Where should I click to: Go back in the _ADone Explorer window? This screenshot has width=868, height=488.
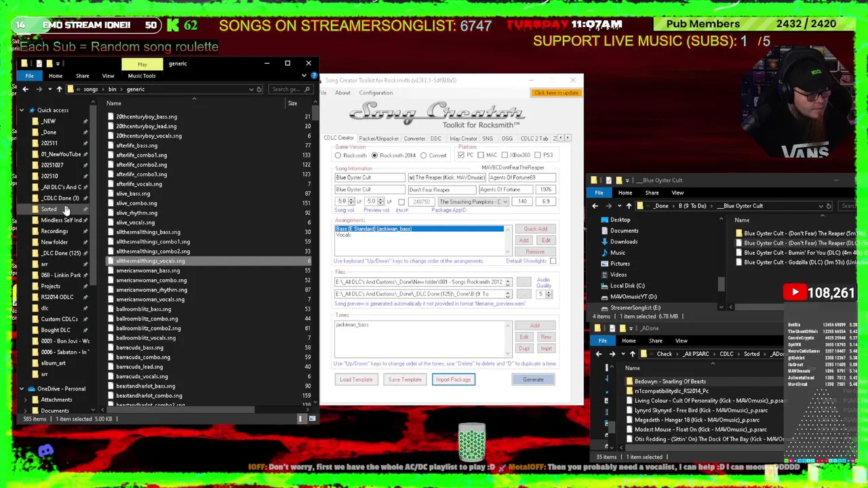(x=599, y=354)
